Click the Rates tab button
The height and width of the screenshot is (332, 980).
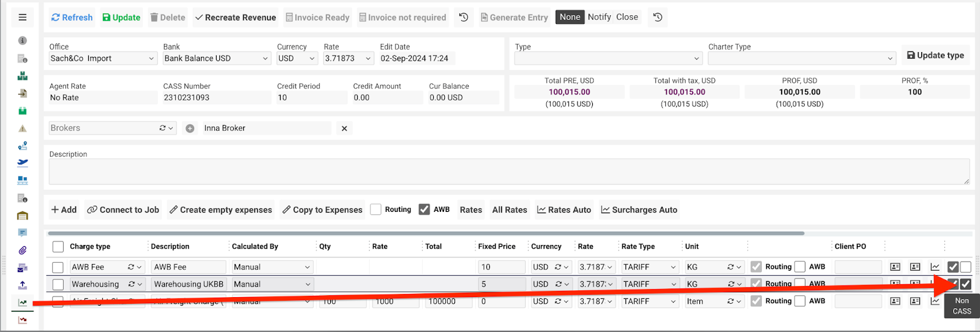[470, 209]
